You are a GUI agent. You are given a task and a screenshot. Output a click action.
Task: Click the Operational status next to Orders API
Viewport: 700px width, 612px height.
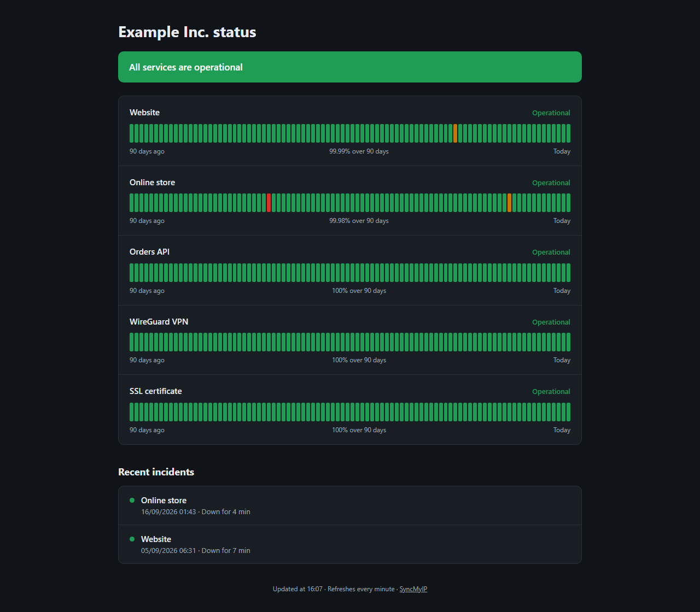tap(551, 252)
